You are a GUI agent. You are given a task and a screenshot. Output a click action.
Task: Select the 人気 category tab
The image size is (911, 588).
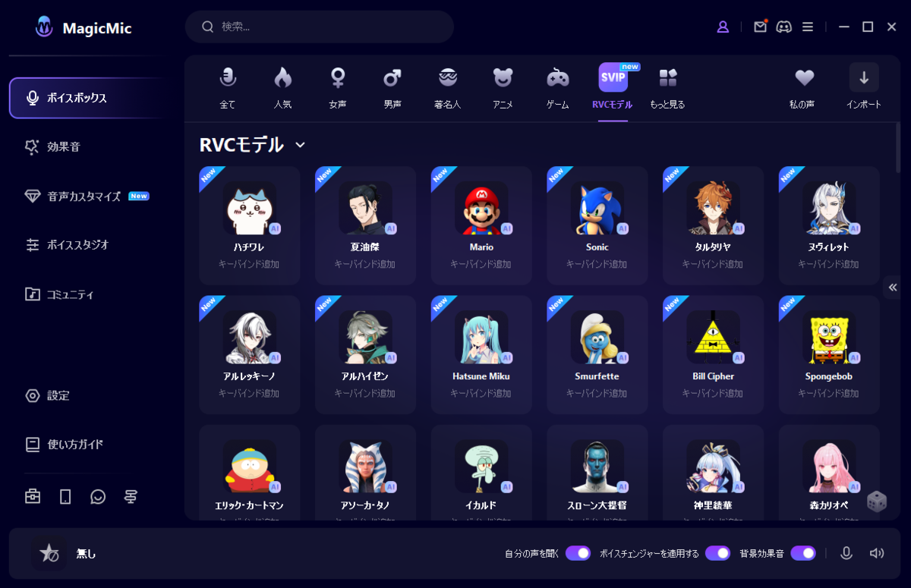click(x=282, y=88)
